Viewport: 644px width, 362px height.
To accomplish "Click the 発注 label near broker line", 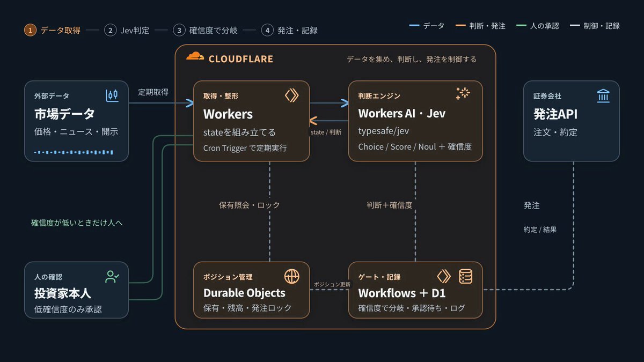I will 532,205.
